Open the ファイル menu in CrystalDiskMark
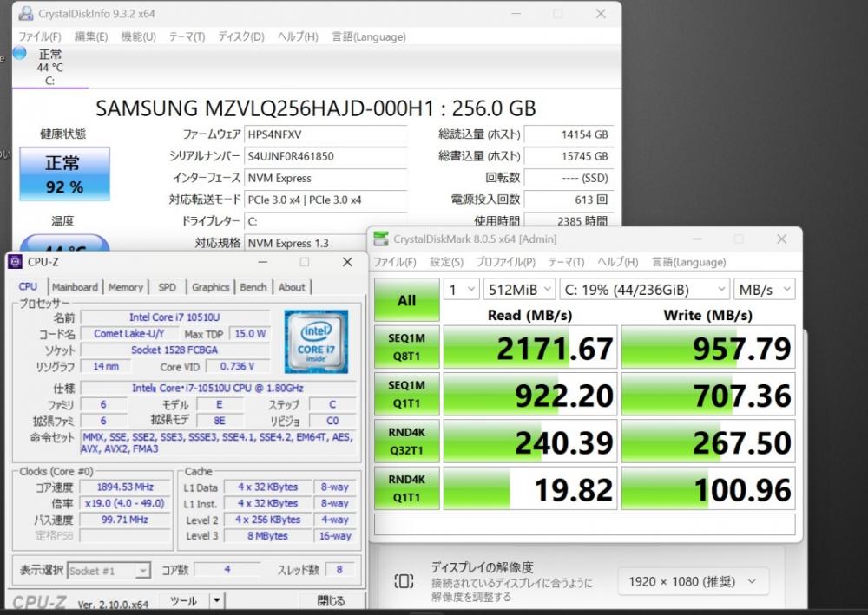The width and height of the screenshot is (868, 615). 395,262
